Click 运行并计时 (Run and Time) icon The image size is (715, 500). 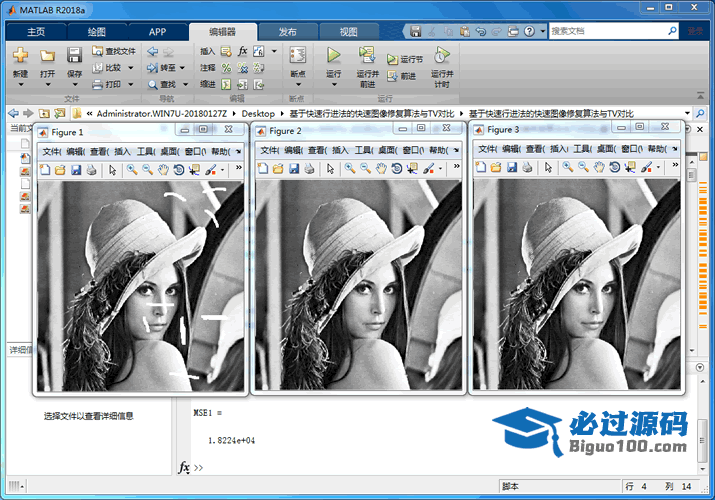click(x=441, y=55)
